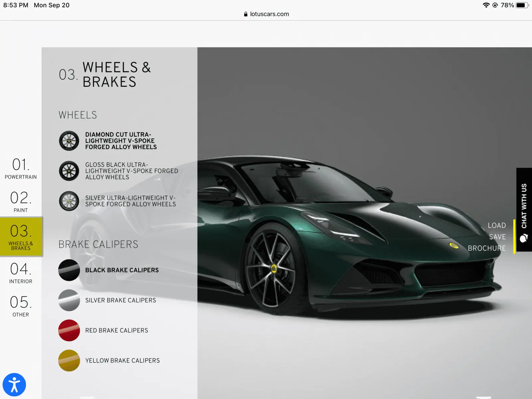Click Load configuration link
The image size is (532, 399).
click(496, 225)
